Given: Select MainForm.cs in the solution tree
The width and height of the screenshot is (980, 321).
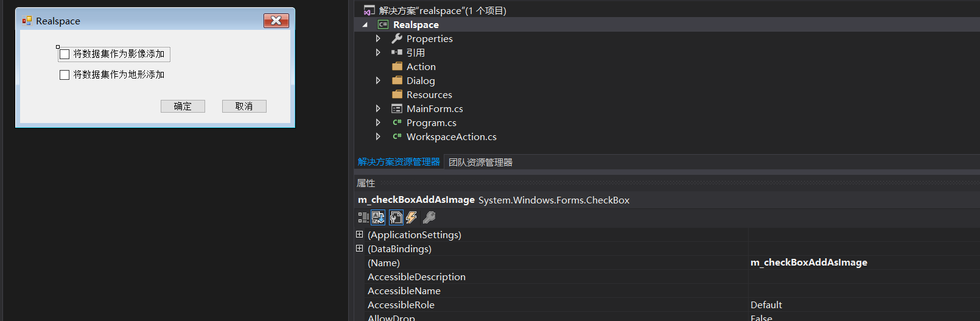Looking at the screenshot, I should click(435, 108).
